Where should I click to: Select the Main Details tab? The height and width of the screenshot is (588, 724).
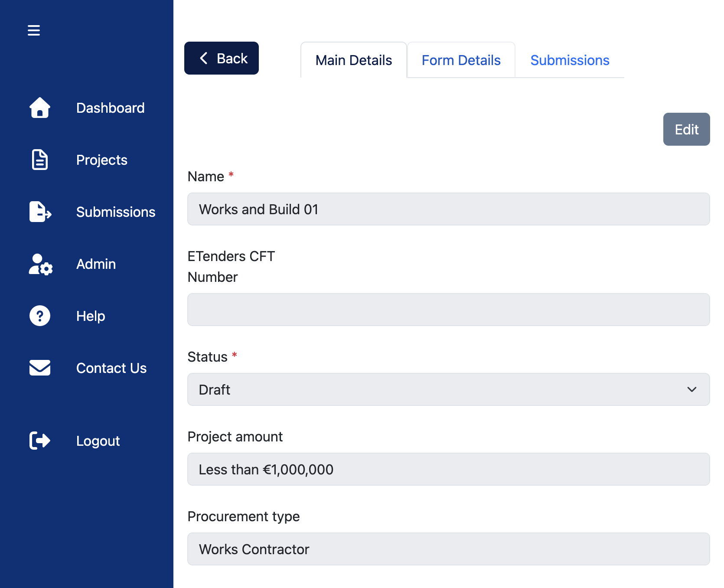(354, 60)
